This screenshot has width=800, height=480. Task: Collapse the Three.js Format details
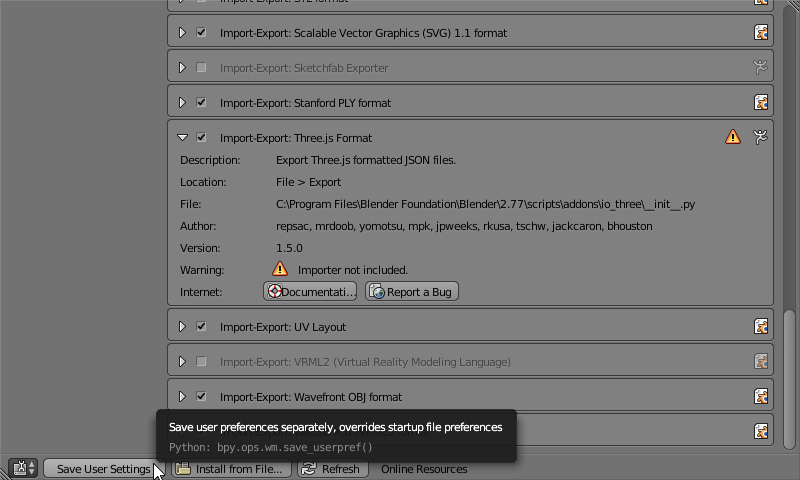pyautogui.click(x=182, y=138)
